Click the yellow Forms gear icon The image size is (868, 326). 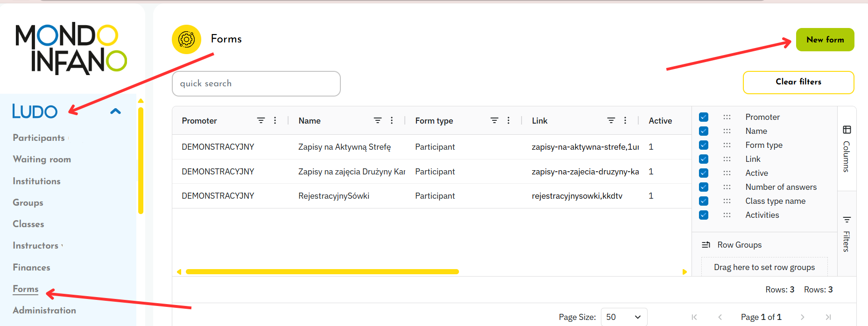pyautogui.click(x=186, y=40)
